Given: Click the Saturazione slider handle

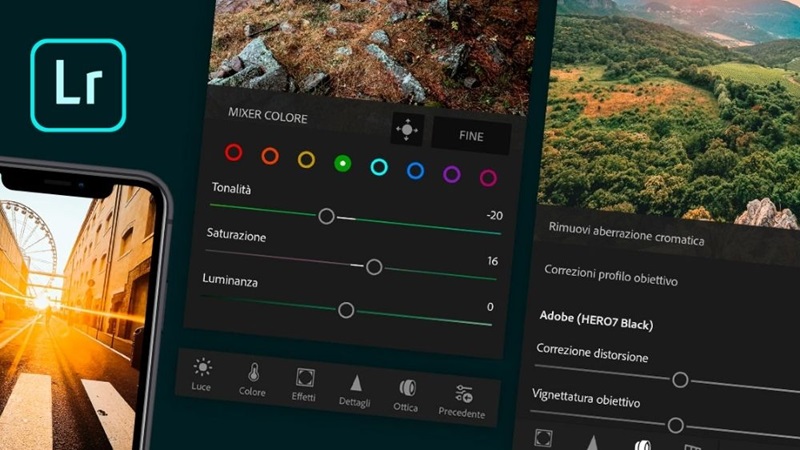Looking at the screenshot, I should coord(374,266).
